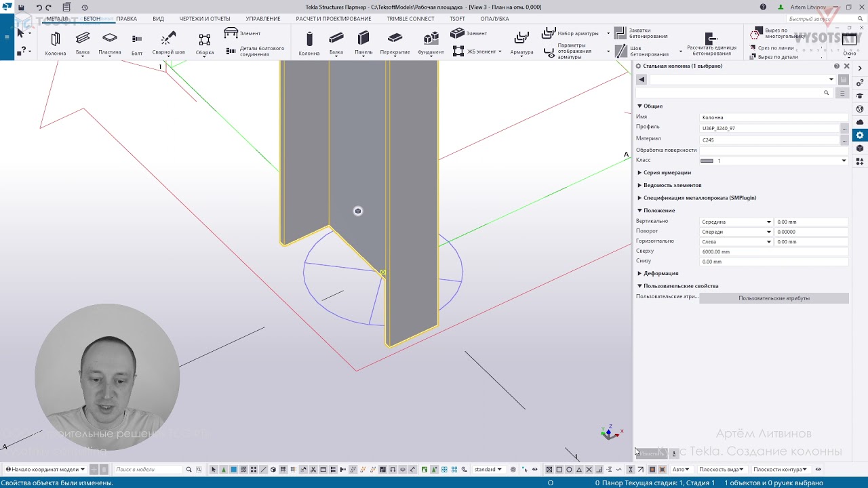Select the Болт bolt tool
This screenshot has height=488, width=868.
(x=137, y=43)
